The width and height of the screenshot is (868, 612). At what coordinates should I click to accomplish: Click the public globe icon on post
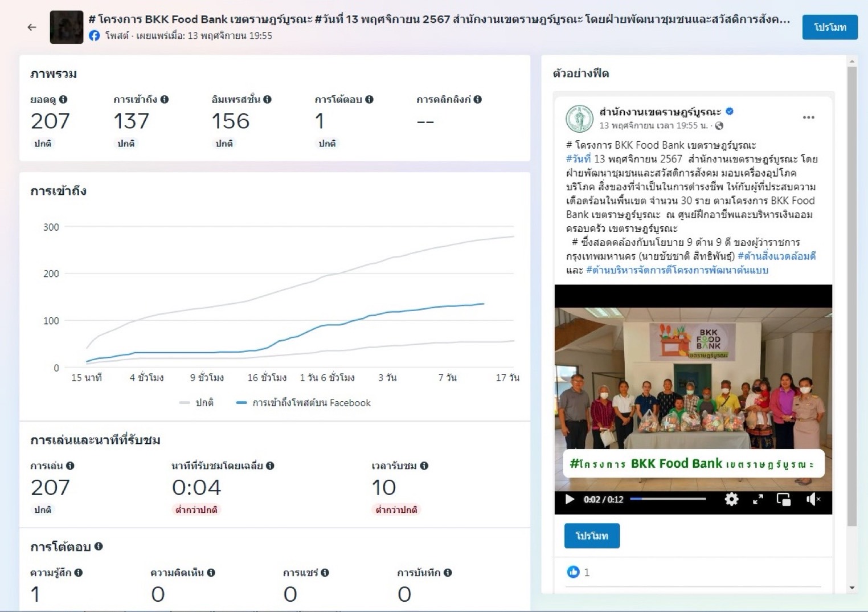click(719, 125)
